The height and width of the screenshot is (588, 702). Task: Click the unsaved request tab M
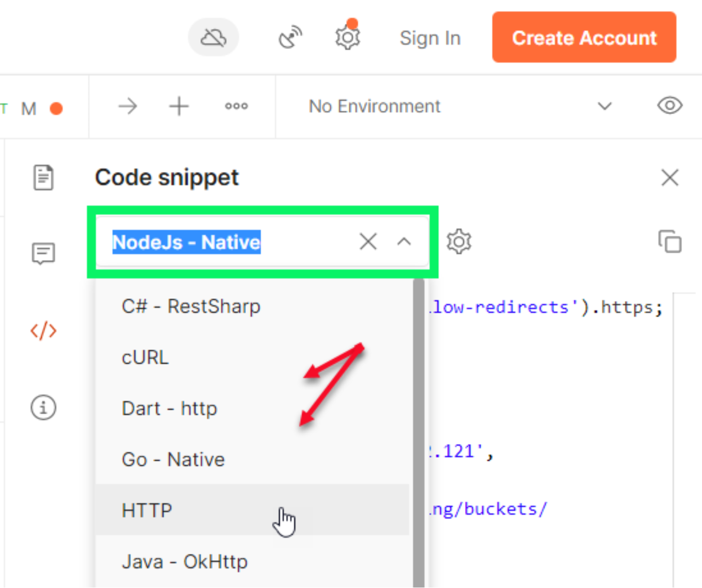tap(29, 109)
